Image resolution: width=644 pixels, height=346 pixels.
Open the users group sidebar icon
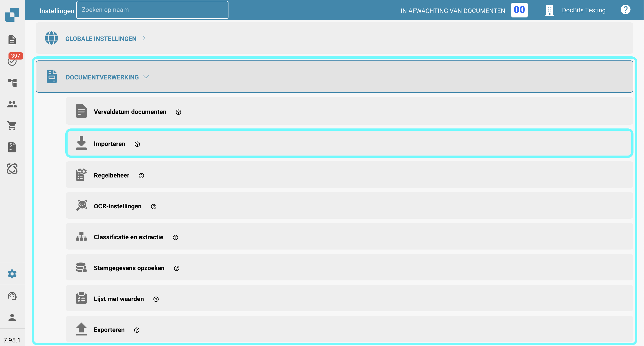[x=12, y=104]
